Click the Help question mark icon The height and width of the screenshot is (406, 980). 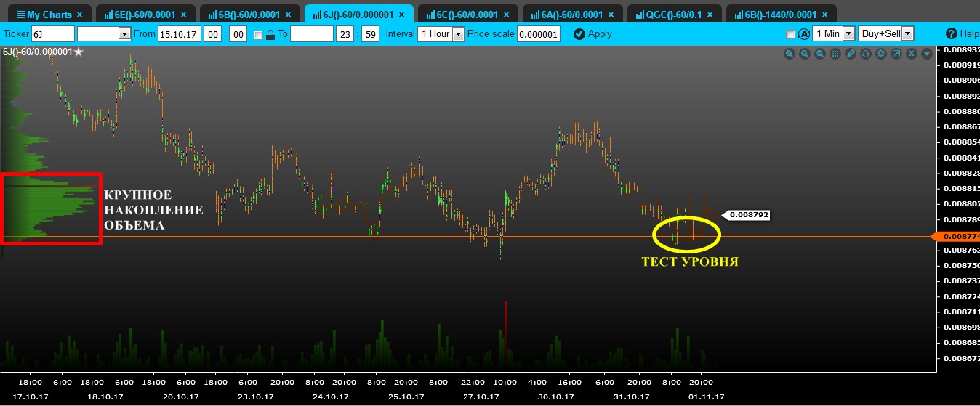952,34
